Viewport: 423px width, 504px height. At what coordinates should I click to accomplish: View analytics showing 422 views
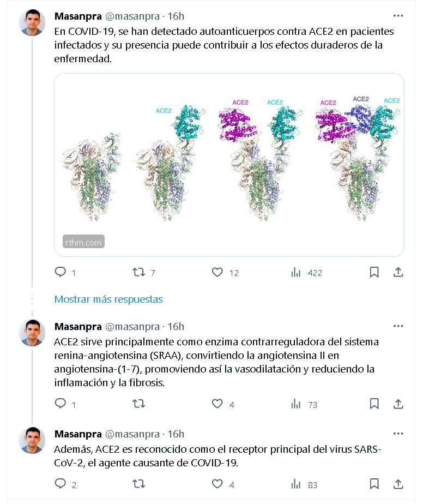[296, 272]
